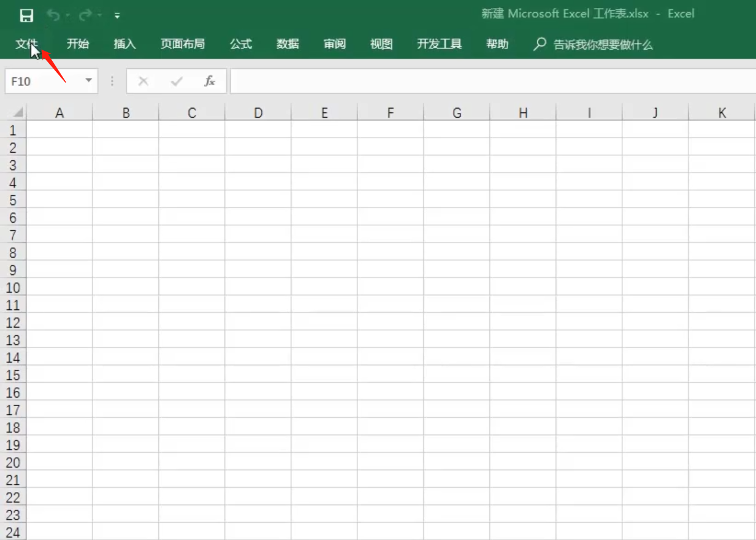Click the Undo arrow icon
Screen dimensions: 756x540
coord(53,15)
